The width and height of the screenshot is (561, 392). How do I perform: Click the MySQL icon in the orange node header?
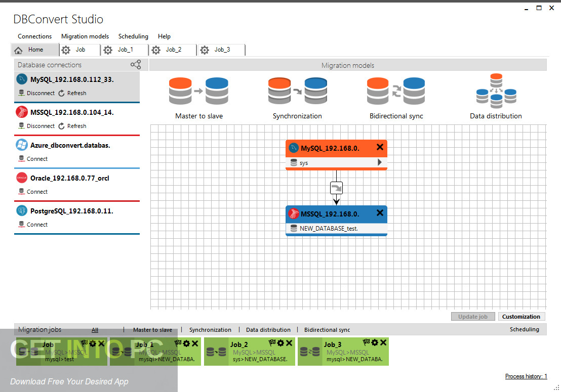click(x=294, y=148)
